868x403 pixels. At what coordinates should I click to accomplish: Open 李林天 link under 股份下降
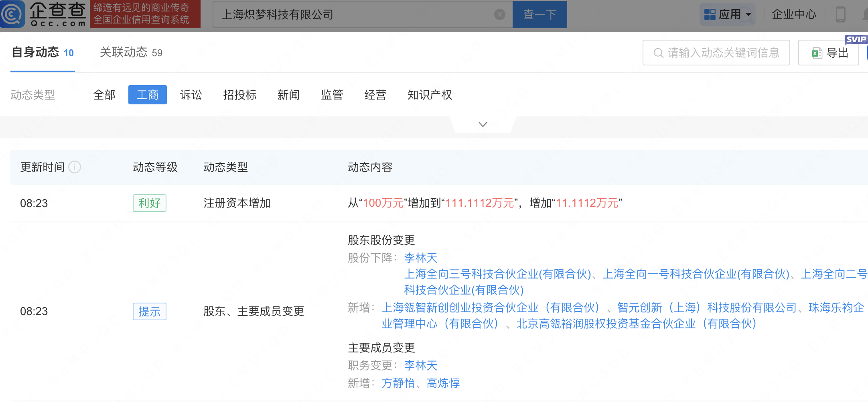tap(420, 258)
